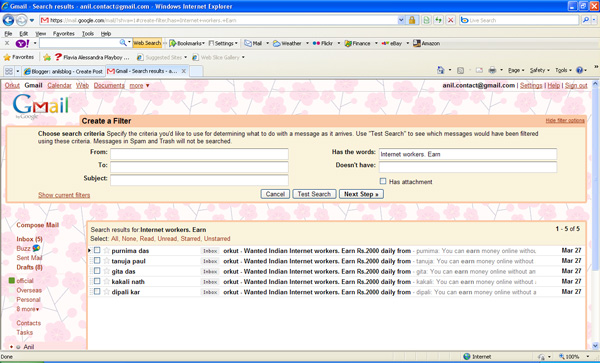Click the Next Step button
600x363 pixels.
(x=361, y=194)
